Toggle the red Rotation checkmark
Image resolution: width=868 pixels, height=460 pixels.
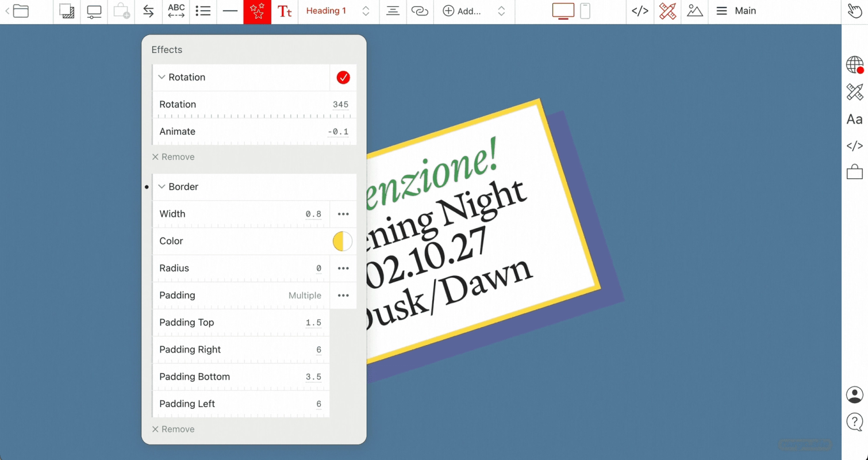pos(343,78)
